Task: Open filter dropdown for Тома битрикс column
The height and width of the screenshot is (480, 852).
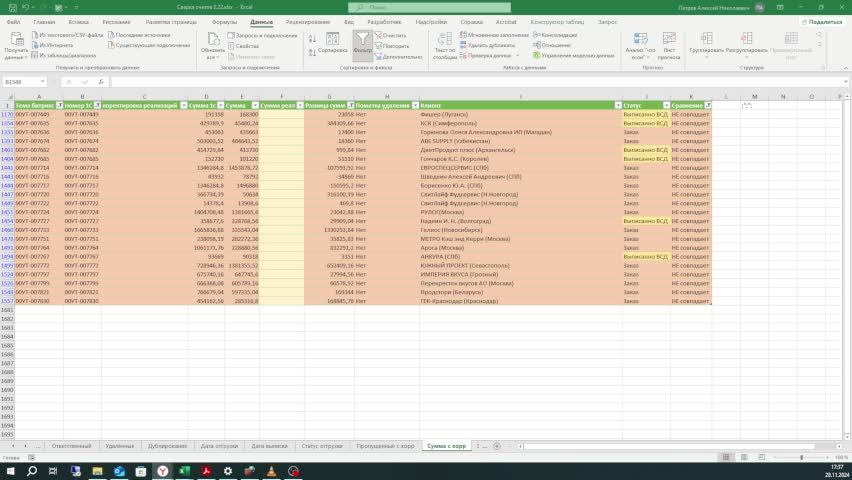Action: click(x=60, y=105)
